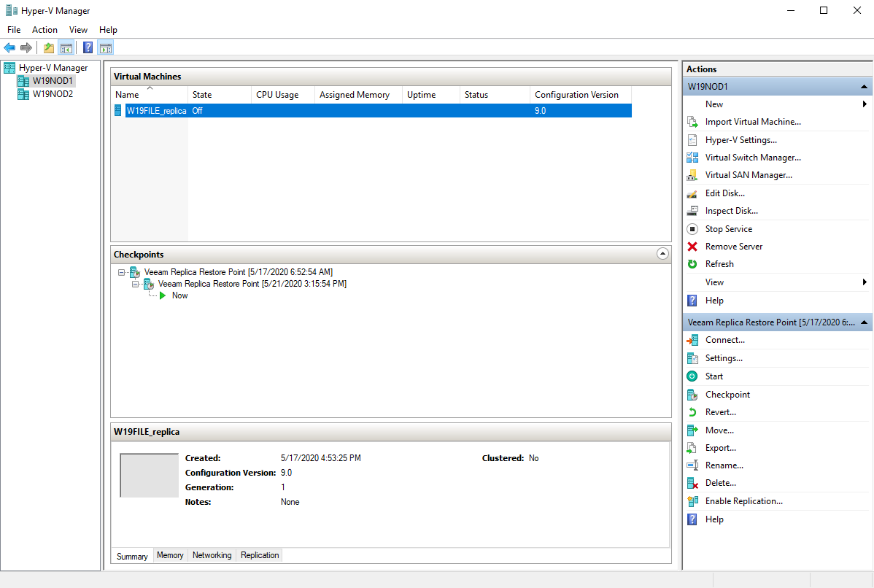Select W19FILE_replica virtual machine row
Image resolution: width=874 pixels, height=588 pixels.
tap(371, 111)
